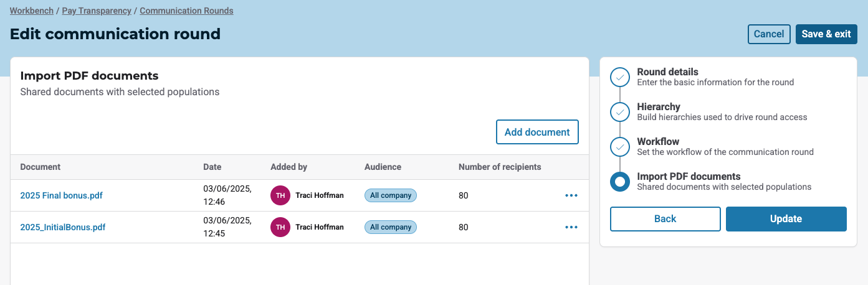This screenshot has height=285, width=868.
Task: Open actions menu for 2025 Final bonus.pdf
Action: pos(571,195)
